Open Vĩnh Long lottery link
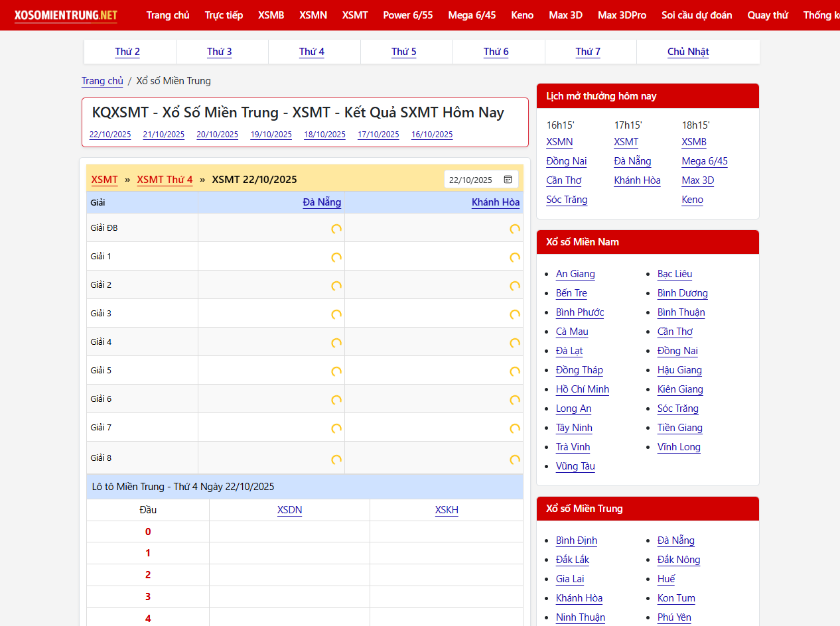The width and height of the screenshot is (840, 626). (x=679, y=447)
